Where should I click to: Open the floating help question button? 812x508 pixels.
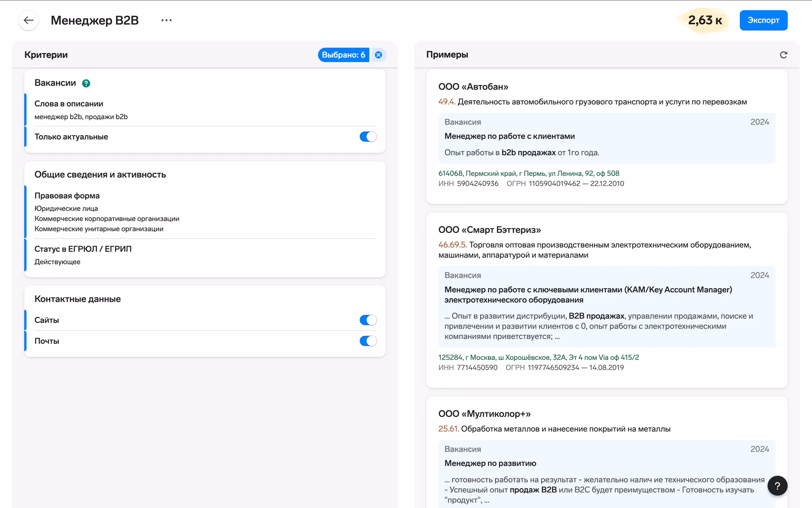tap(777, 486)
